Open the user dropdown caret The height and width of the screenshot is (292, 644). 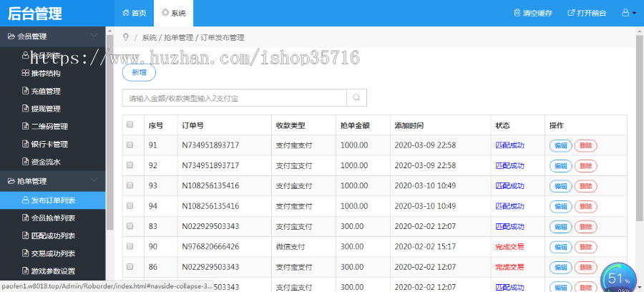pos(634,14)
